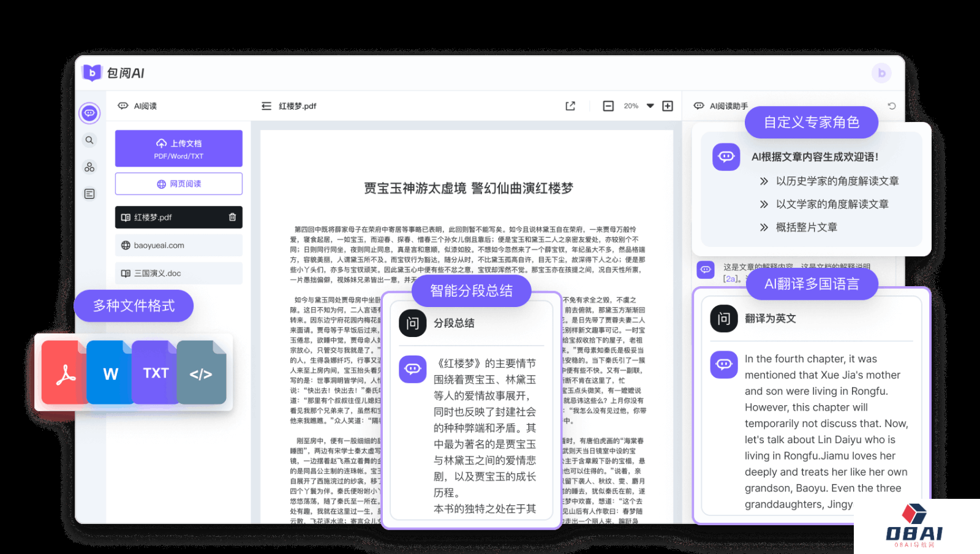Click the AI根据文章内容生成欢迎语 heading
Viewport: 980px width, 554px height.
point(815,157)
